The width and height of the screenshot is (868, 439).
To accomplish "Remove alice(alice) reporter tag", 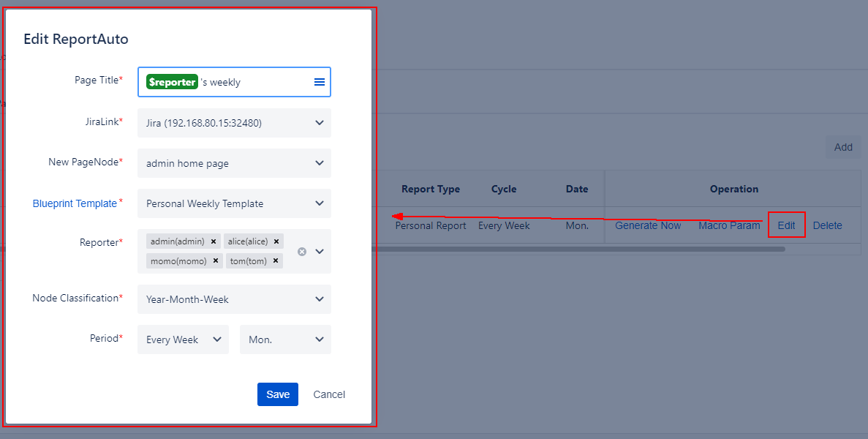I will [x=276, y=241].
